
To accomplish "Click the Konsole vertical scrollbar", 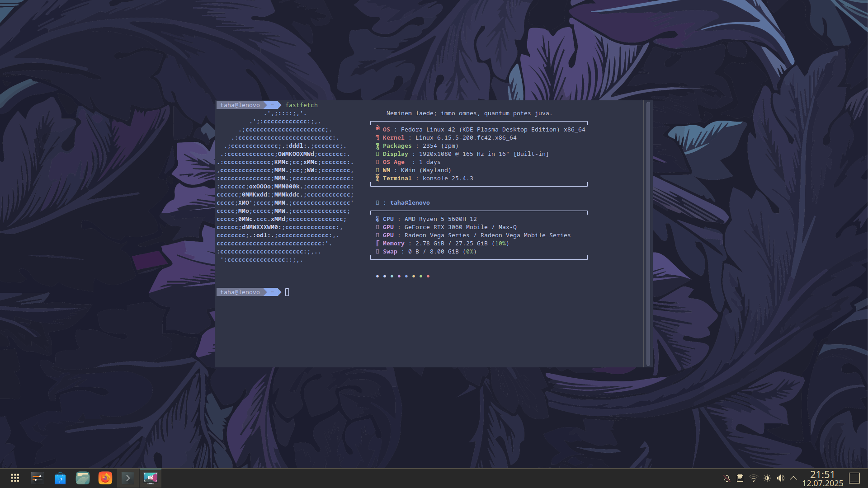I will tap(648, 234).
